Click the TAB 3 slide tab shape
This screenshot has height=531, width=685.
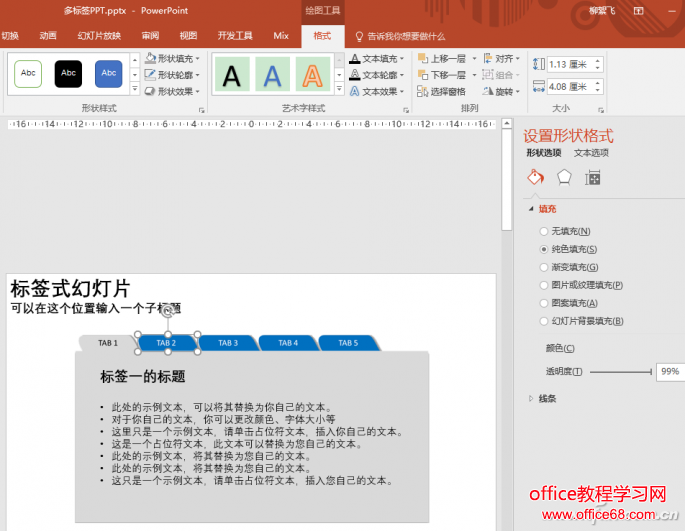pyautogui.click(x=228, y=343)
